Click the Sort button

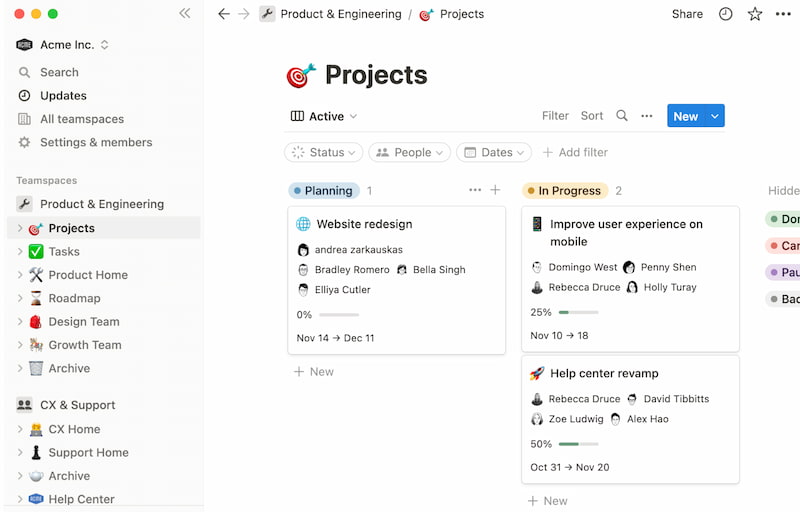(x=592, y=116)
